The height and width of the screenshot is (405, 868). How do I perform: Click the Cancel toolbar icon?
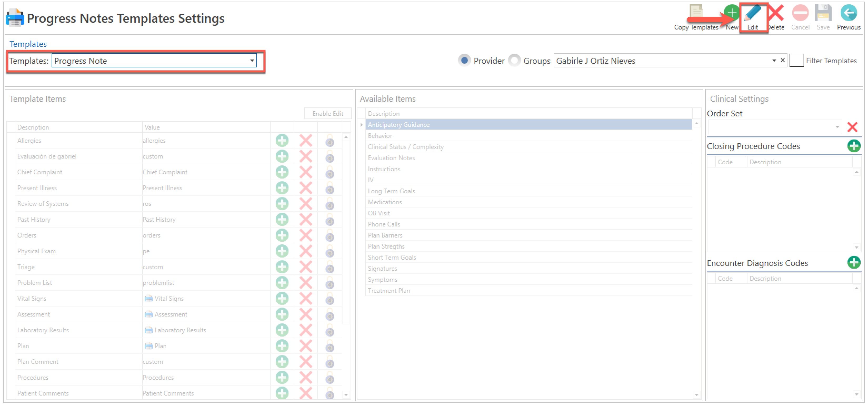coord(800,13)
